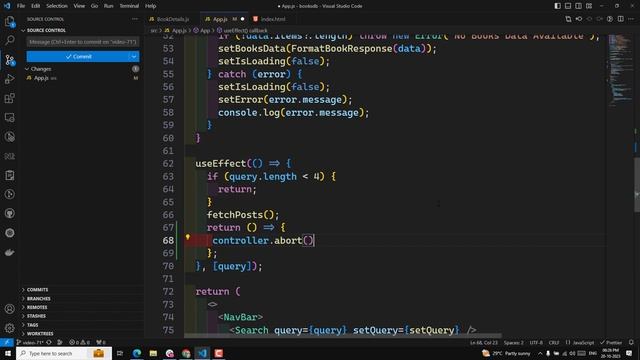Click Ln 68 Col cursor position indicator
Viewport: 640px width, 360px height.
point(484,342)
